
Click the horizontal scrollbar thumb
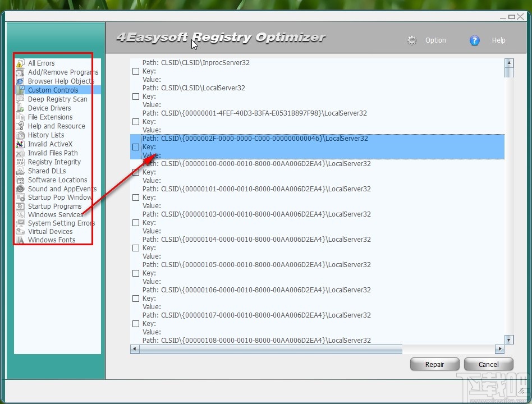(x=270, y=349)
